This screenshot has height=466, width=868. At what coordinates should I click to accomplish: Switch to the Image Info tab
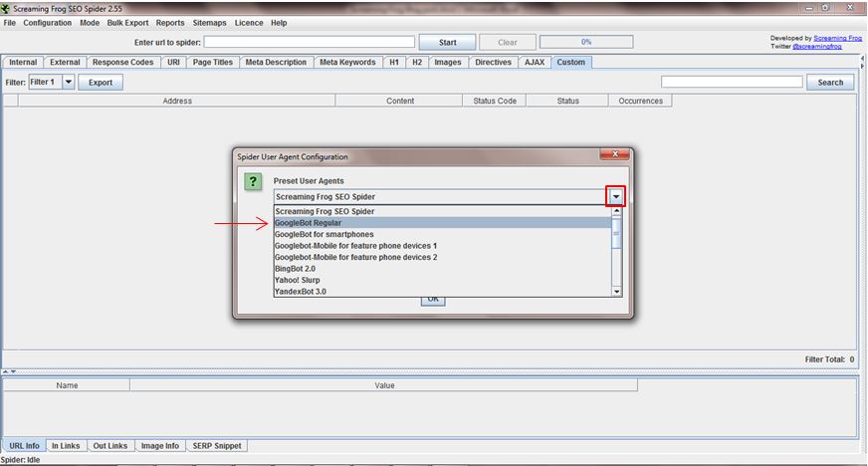pos(160,445)
